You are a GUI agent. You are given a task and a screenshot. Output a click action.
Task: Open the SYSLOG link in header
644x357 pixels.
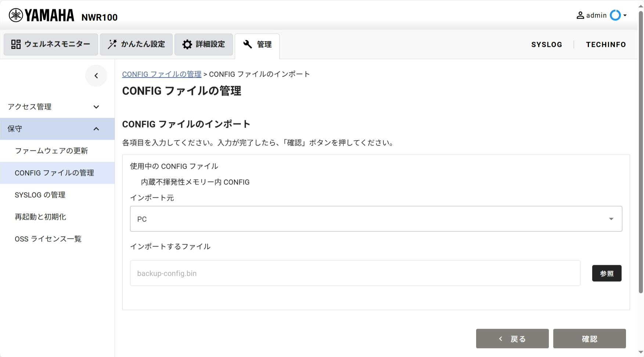[546, 44]
